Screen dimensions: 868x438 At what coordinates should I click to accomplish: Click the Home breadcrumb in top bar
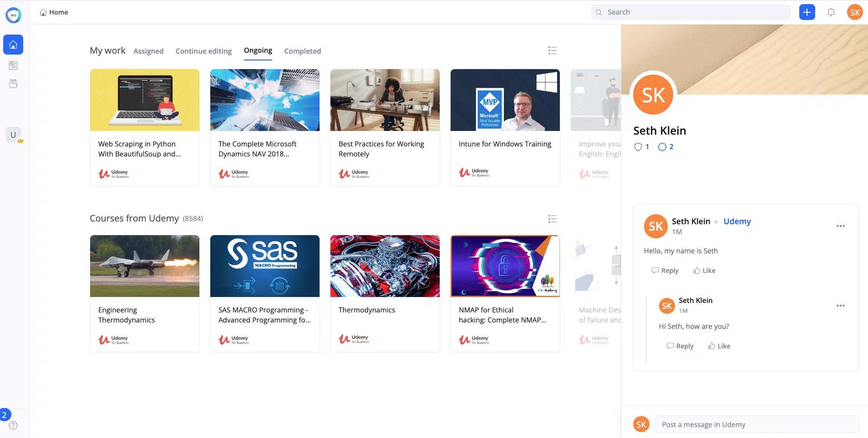pos(54,12)
